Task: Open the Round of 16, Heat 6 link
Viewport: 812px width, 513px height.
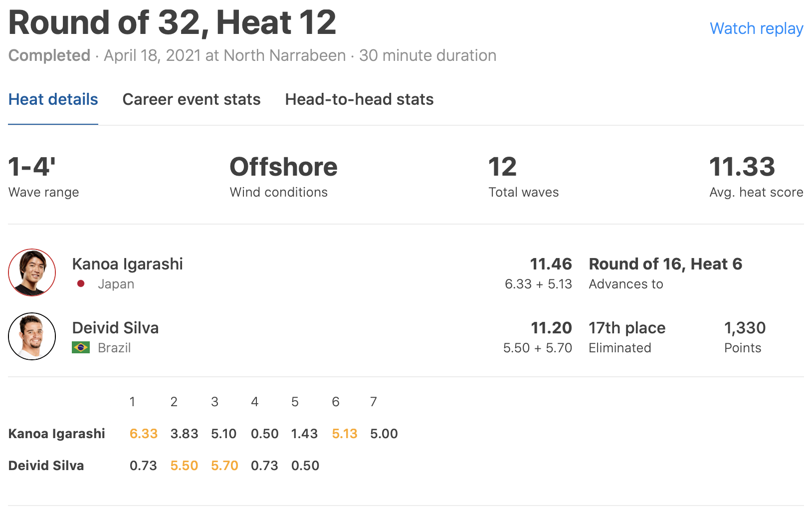Action: [665, 264]
